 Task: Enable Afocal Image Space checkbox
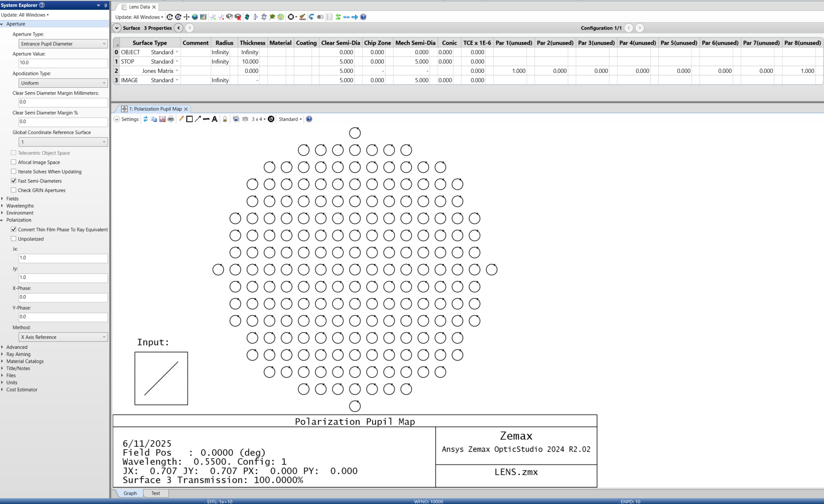click(x=14, y=162)
